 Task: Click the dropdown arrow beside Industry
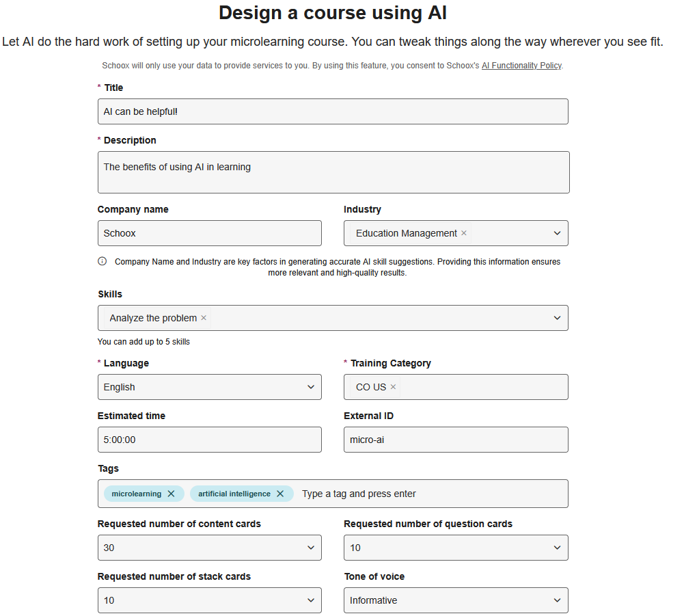click(x=558, y=232)
